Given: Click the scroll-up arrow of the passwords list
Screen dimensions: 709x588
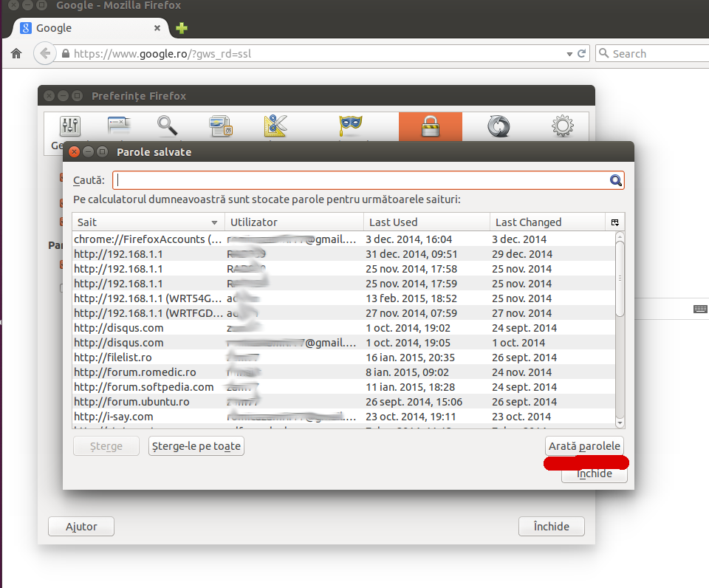Looking at the screenshot, I should (620, 236).
